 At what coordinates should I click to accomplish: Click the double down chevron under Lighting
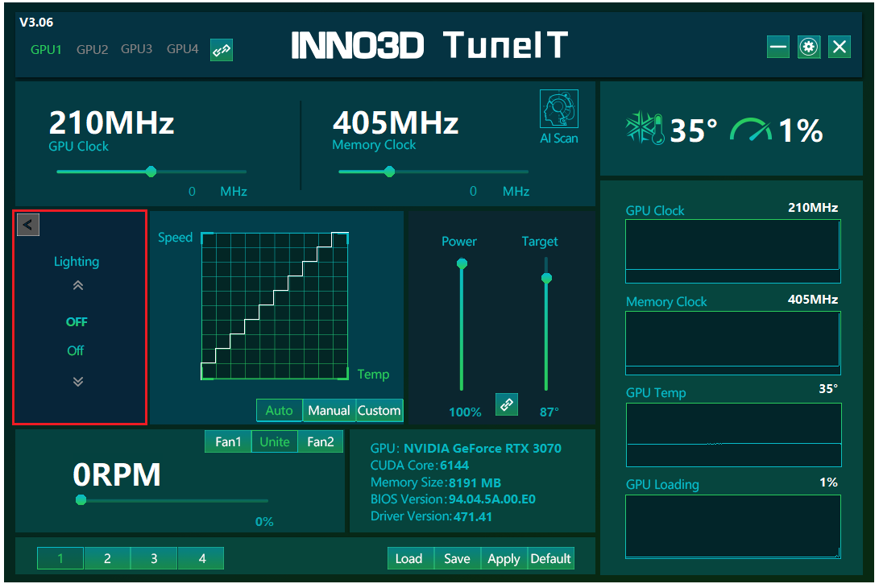coord(78,382)
